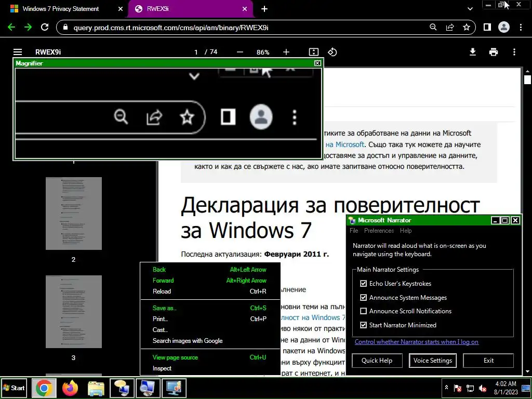Image resolution: width=532 pixels, height=399 pixels.
Task: Open Action Center flag tray icon
Action: [457, 388]
